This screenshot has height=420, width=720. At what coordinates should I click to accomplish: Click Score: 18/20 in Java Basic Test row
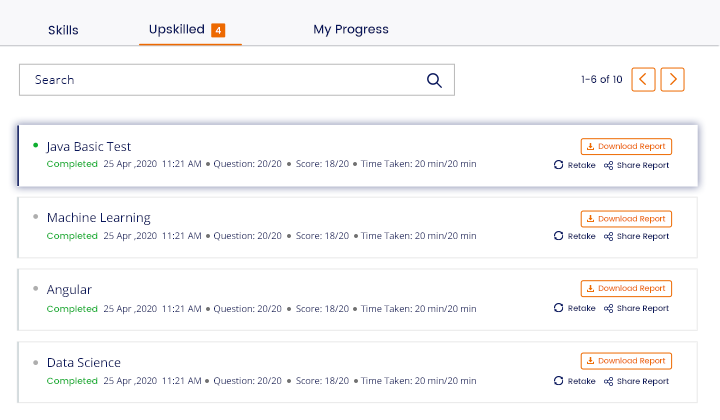coord(322,164)
